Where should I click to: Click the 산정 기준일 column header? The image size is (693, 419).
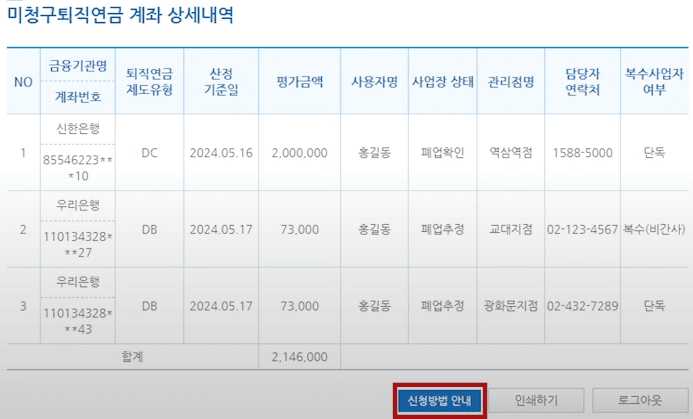pyautogui.click(x=221, y=82)
